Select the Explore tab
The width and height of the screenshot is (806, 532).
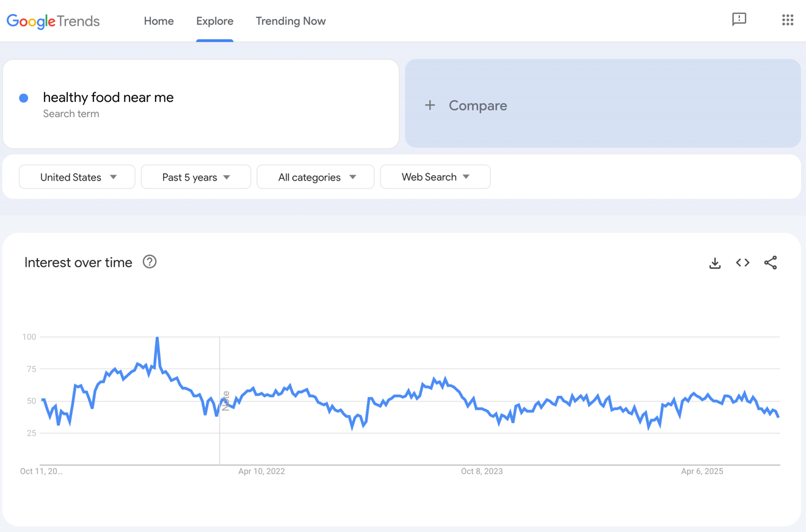tap(214, 21)
